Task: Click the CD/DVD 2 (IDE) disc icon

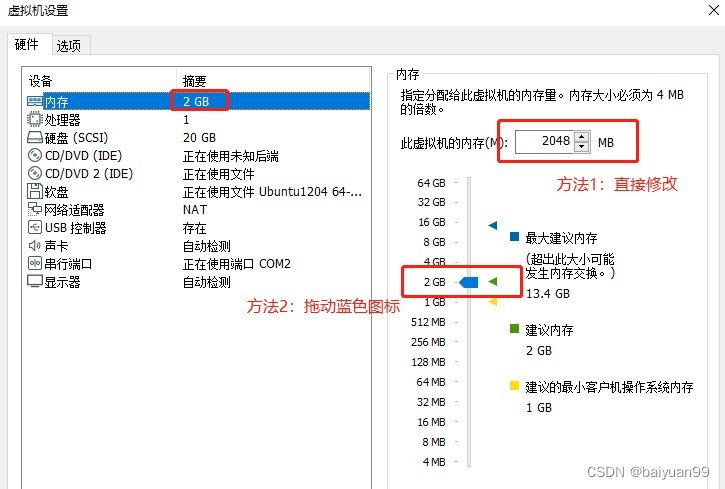Action: click(x=35, y=173)
